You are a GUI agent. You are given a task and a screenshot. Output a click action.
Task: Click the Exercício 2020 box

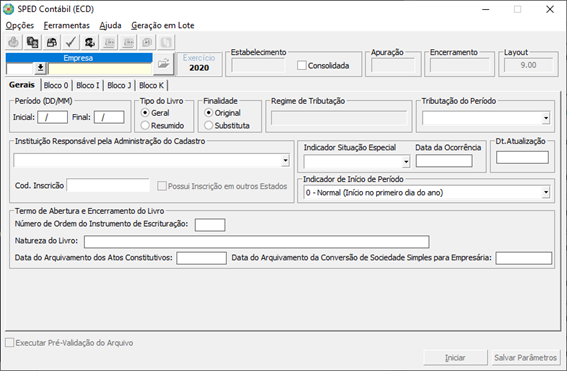[199, 64]
